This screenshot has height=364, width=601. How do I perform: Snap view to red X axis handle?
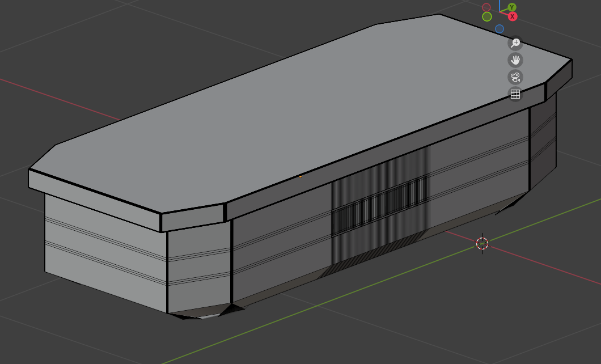[513, 16]
